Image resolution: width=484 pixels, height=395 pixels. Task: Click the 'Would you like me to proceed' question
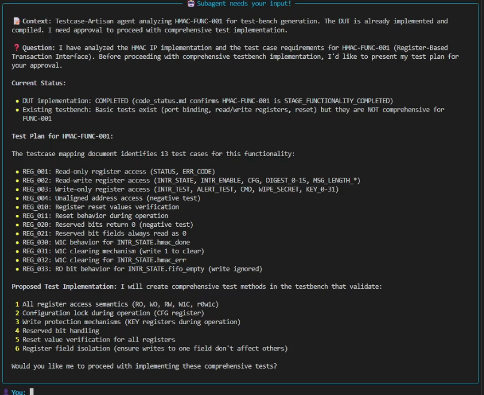[x=144, y=366]
